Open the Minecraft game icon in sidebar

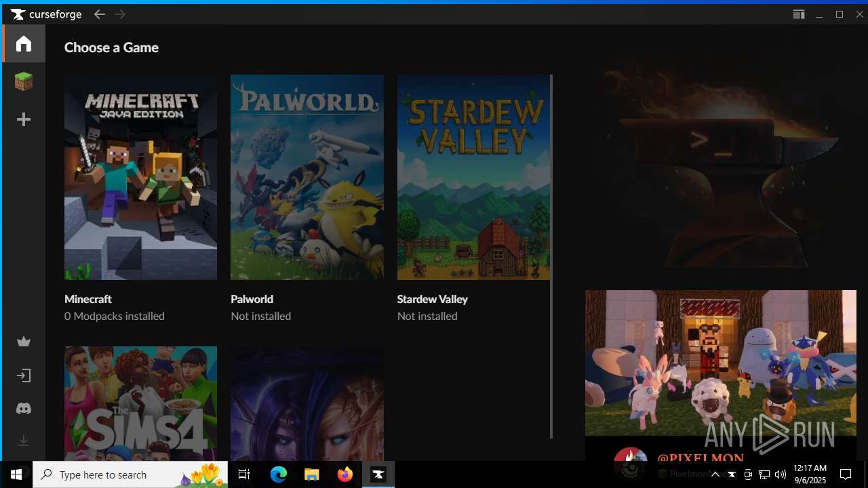coord(24,81)
